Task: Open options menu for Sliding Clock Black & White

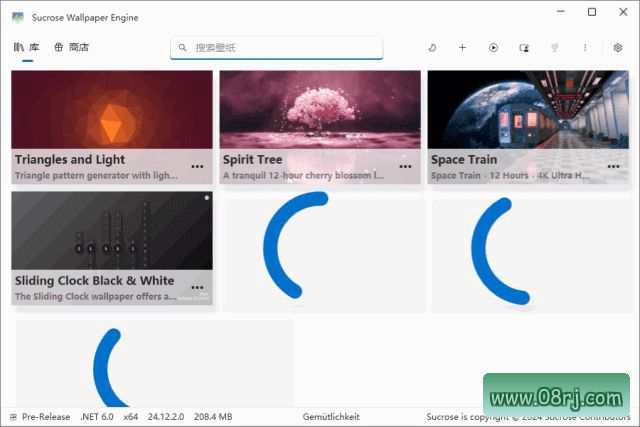Action: pos(198,287)
